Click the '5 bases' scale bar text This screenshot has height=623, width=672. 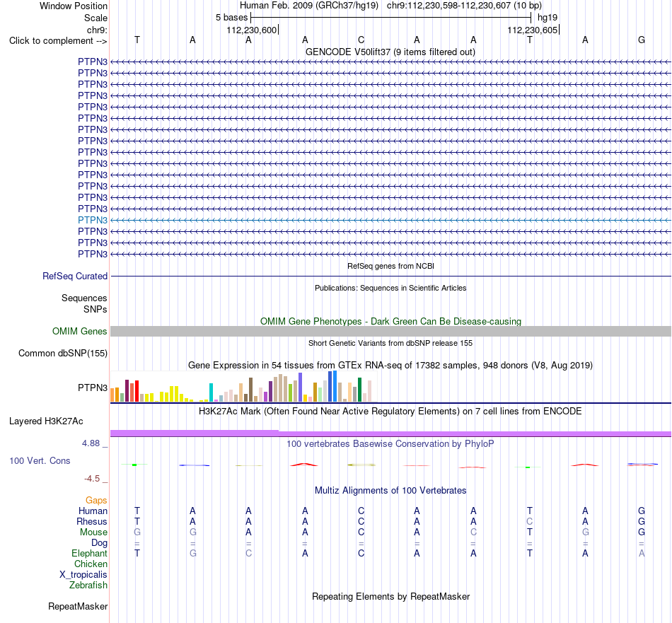(x=231, y=18)
